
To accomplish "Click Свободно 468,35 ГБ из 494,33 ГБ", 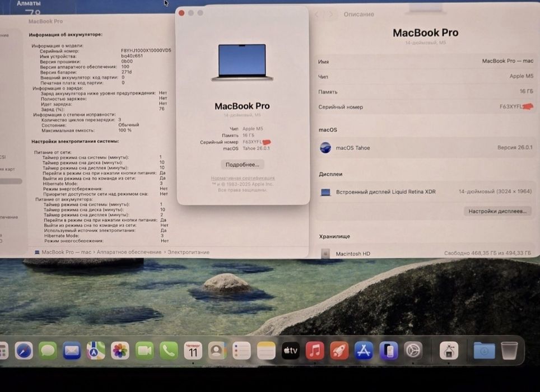I will click(487, 253).
